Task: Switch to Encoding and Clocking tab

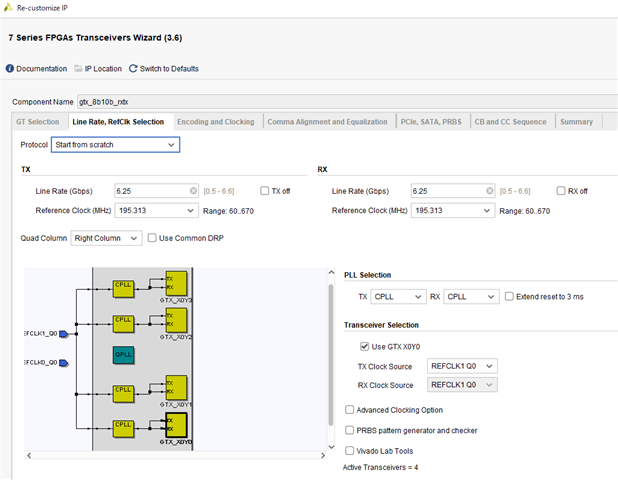Action: (x=216, y=122)
